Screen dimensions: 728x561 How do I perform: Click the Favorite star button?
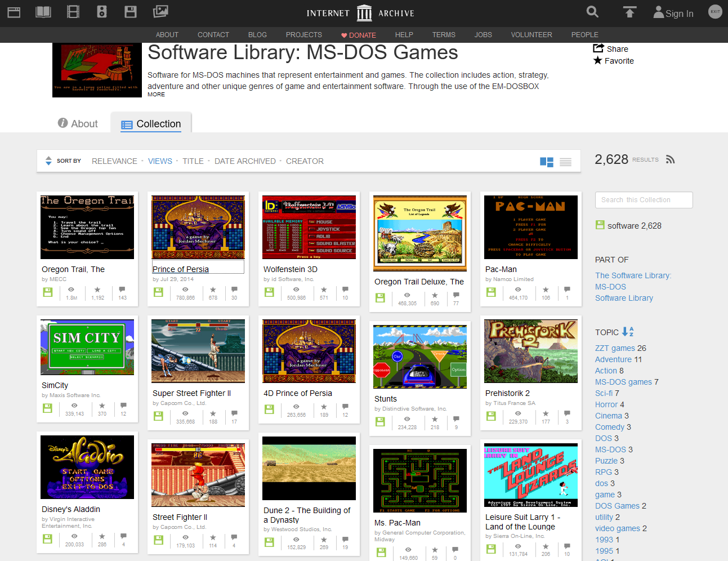coord(613,61)
